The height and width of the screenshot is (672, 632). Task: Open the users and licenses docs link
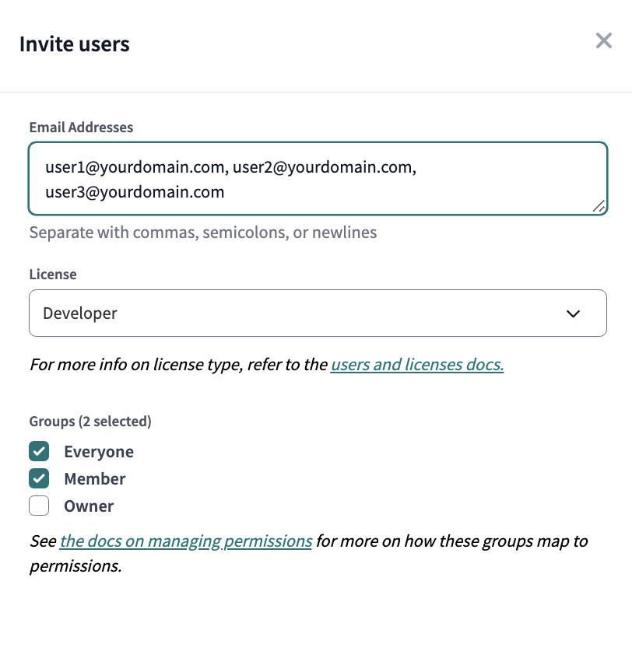tap(416, 364)
